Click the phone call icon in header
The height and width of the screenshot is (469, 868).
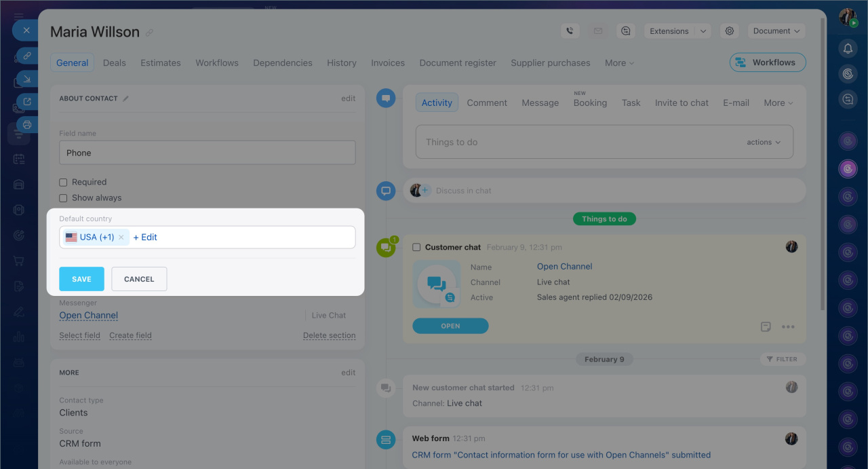(570, 31)
